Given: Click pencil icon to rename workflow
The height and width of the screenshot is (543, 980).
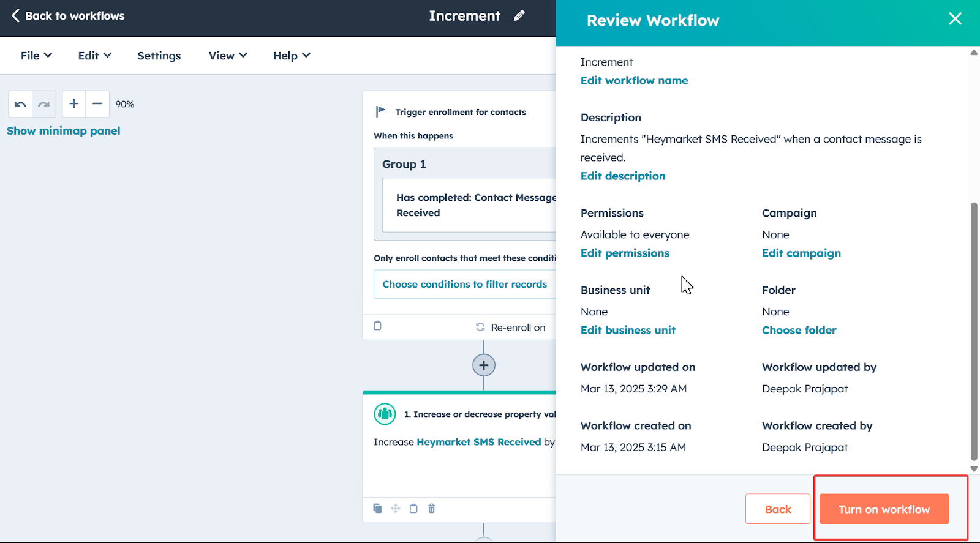Looking at the screenshot, I should (x=519, y=16).
